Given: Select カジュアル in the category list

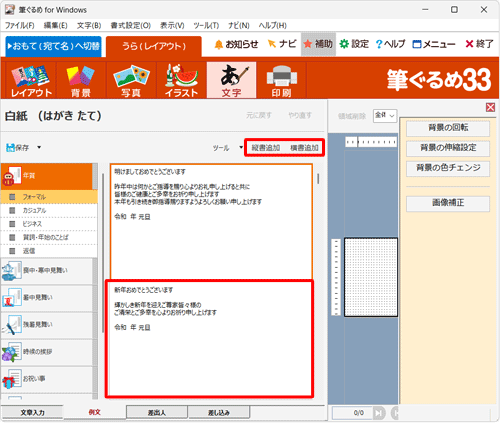Looking at the screenshot, I should point(49,211).
